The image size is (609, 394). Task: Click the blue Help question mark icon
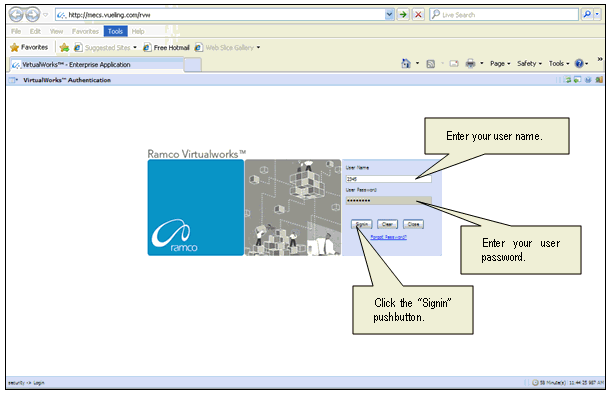pos(579,63)
